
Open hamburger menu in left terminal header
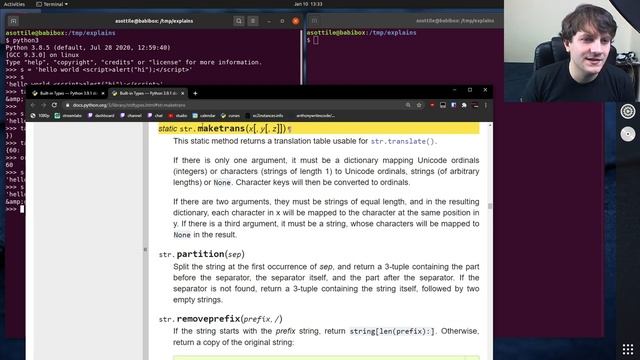253,21
